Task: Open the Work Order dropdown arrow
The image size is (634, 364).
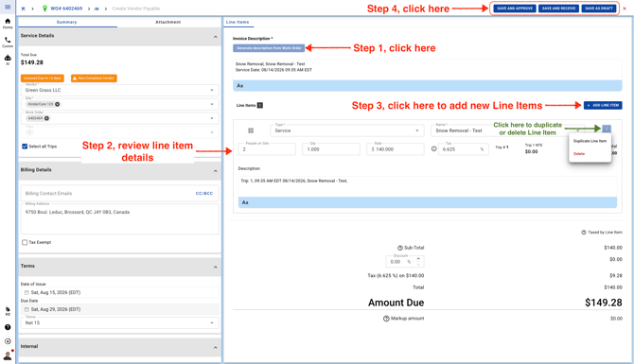Action: pyautogui.click(x=212, y=118)
